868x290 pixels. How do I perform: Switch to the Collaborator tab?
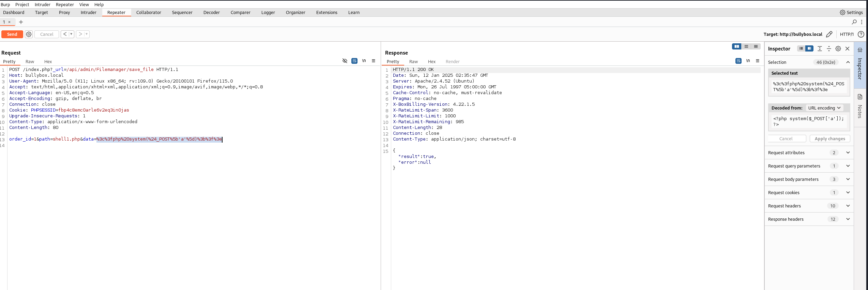[149, 12]
